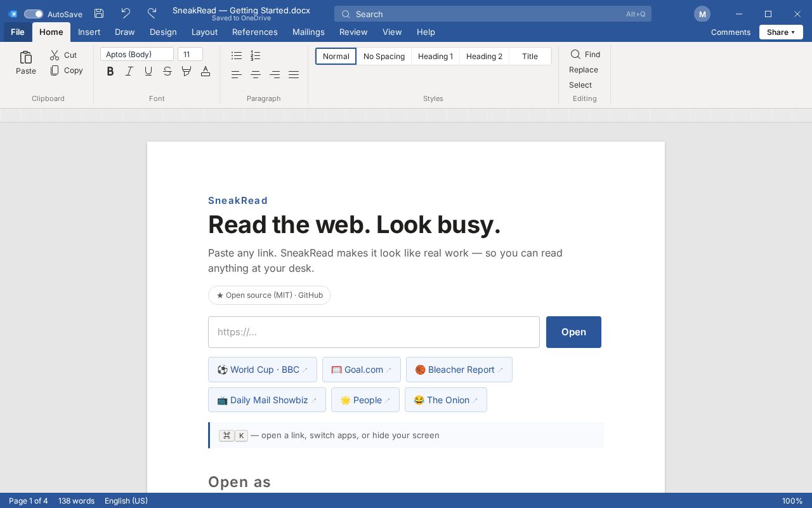Apply strikethrough formatting
Viewport: 812px width, 508px height.
[x=167, y=72]
